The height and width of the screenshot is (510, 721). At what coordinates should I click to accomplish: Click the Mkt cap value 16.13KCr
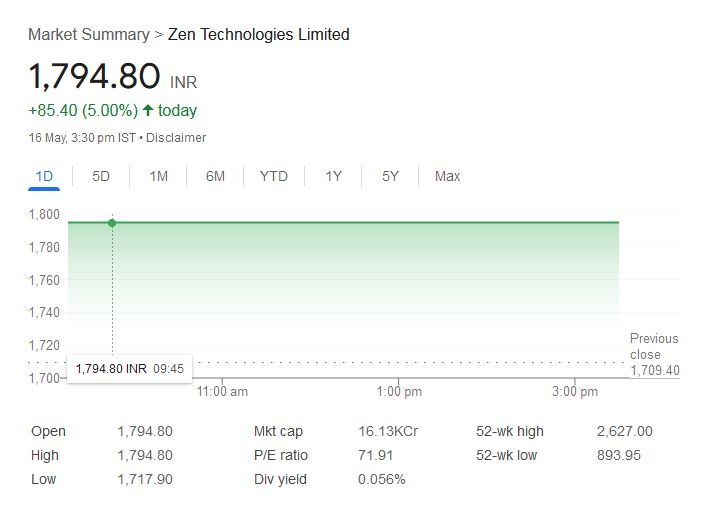(x=388, y=431)
